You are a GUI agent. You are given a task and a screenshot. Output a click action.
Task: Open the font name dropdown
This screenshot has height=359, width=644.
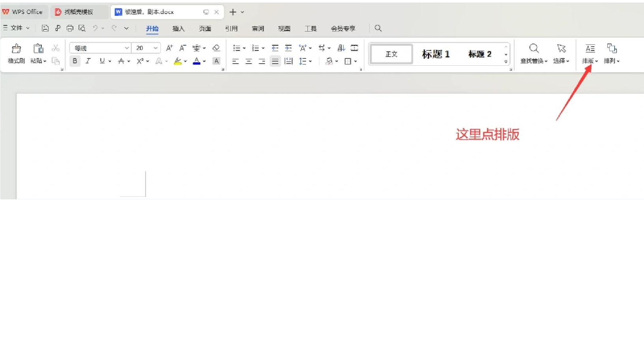click(x=126, y=48)
